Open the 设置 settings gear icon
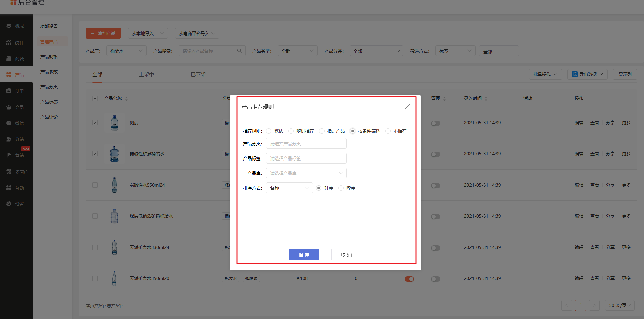This screenshot has width=644, height=319. pyautogui.click(x=9, y=204)
